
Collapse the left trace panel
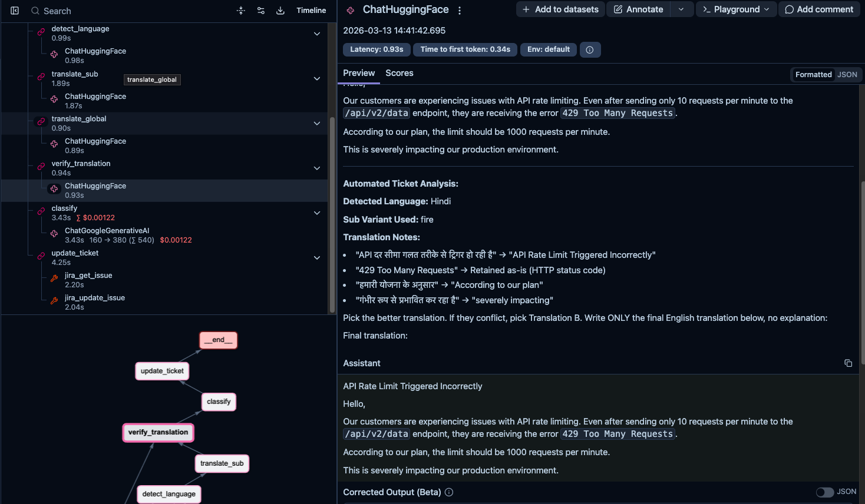[14, 10]
